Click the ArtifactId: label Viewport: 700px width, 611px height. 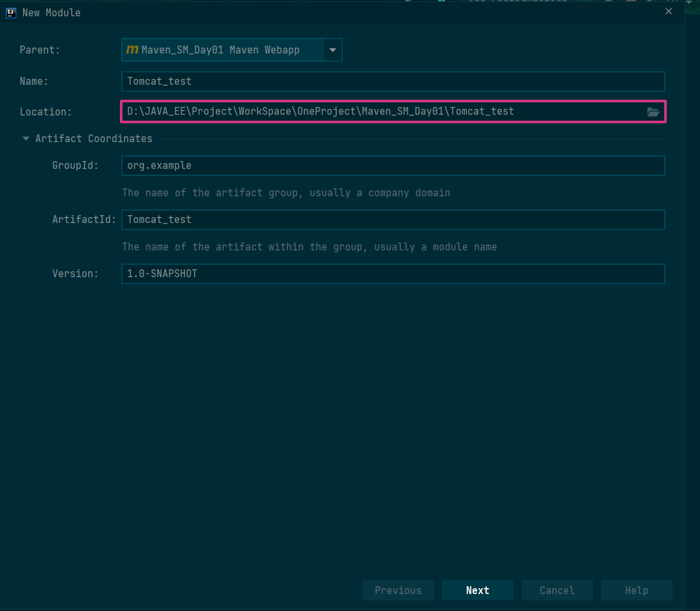point(84,220)
